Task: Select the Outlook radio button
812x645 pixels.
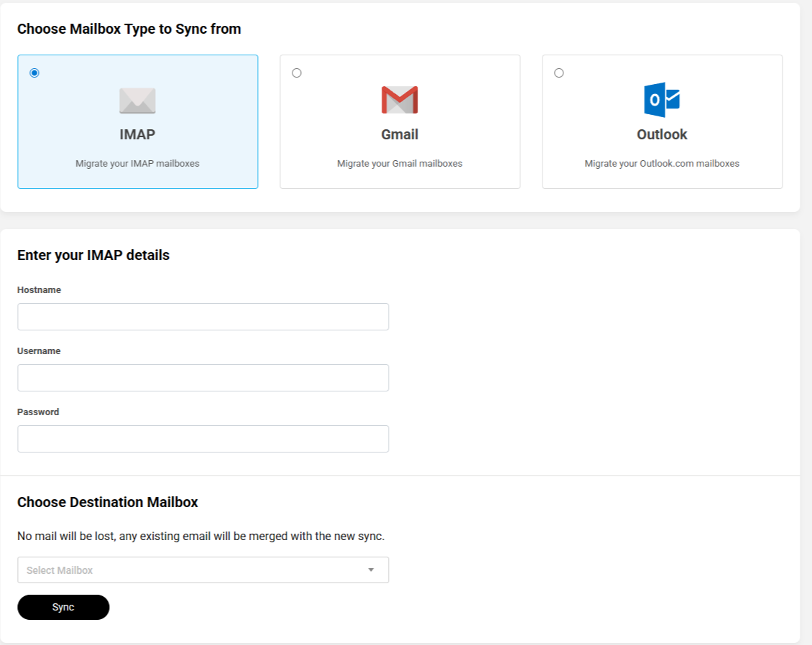Action: (x=559, y=73)
